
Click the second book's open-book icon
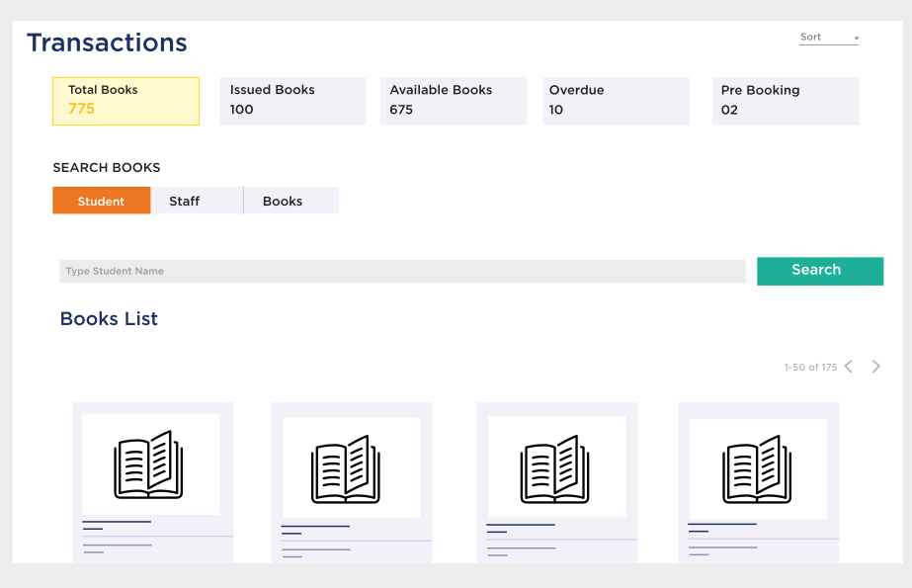(x=346, y=468)
